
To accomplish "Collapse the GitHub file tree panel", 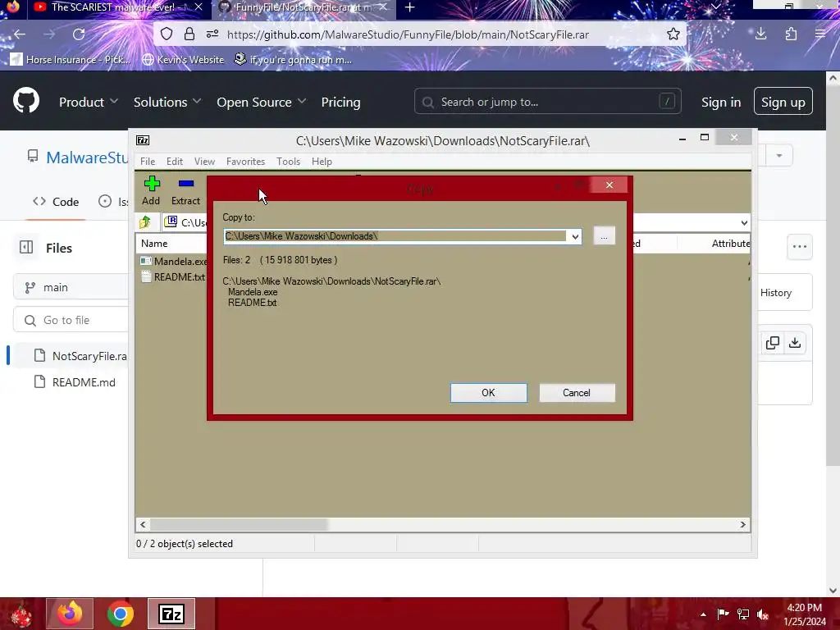I will coord(26,247).
